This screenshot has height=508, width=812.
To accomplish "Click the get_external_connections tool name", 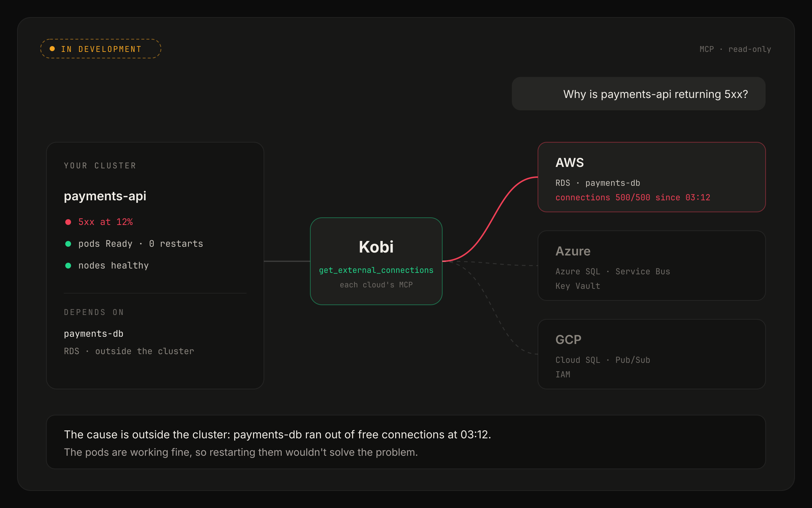I will click(x=376, y=270).
